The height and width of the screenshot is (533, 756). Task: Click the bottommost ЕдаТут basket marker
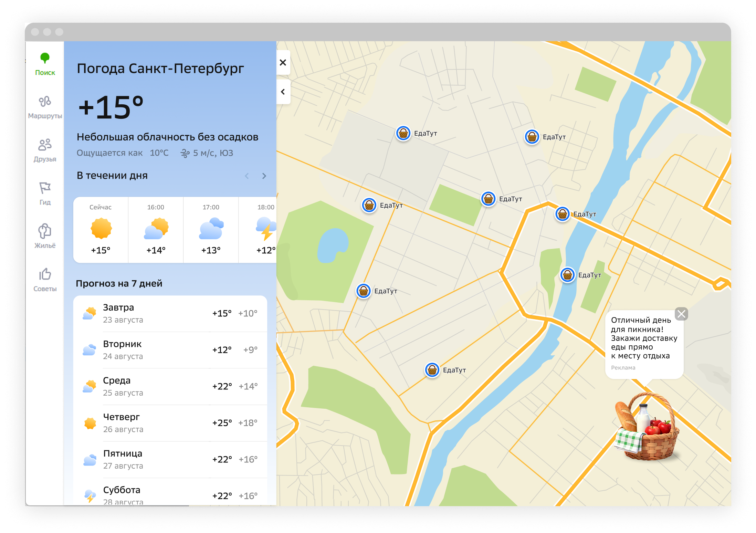432,370
